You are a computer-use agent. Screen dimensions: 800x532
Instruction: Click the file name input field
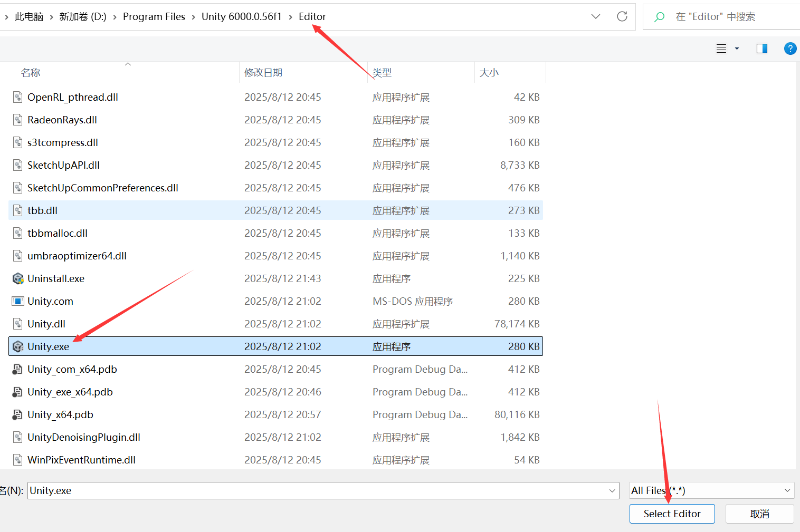(323, 490)
